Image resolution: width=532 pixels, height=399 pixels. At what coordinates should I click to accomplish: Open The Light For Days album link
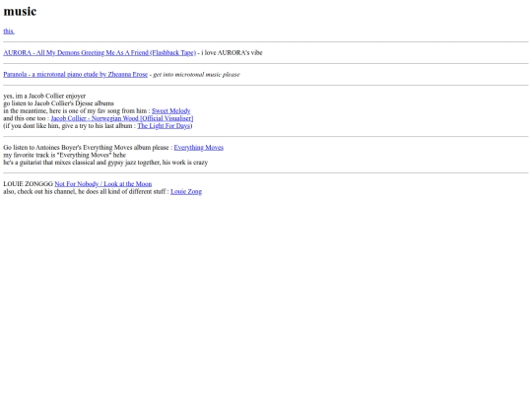pyautogui.click(x=164, y=126)
